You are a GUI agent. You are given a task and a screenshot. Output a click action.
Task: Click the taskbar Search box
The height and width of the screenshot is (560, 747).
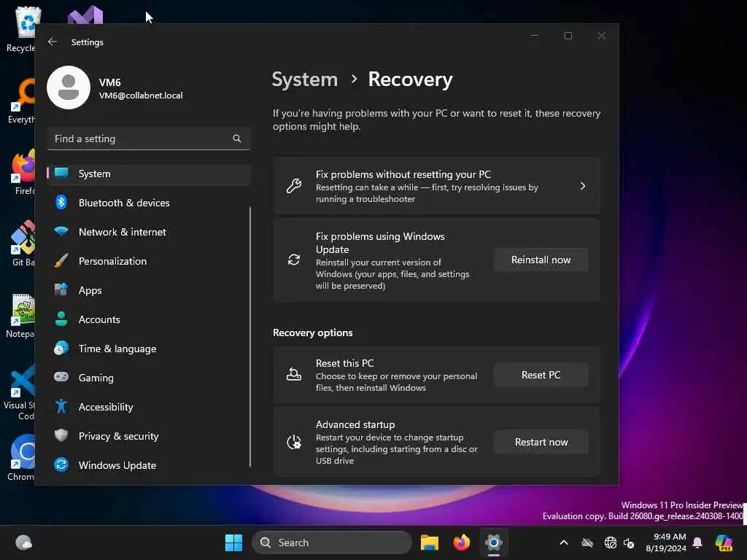[x=332, y=542]
